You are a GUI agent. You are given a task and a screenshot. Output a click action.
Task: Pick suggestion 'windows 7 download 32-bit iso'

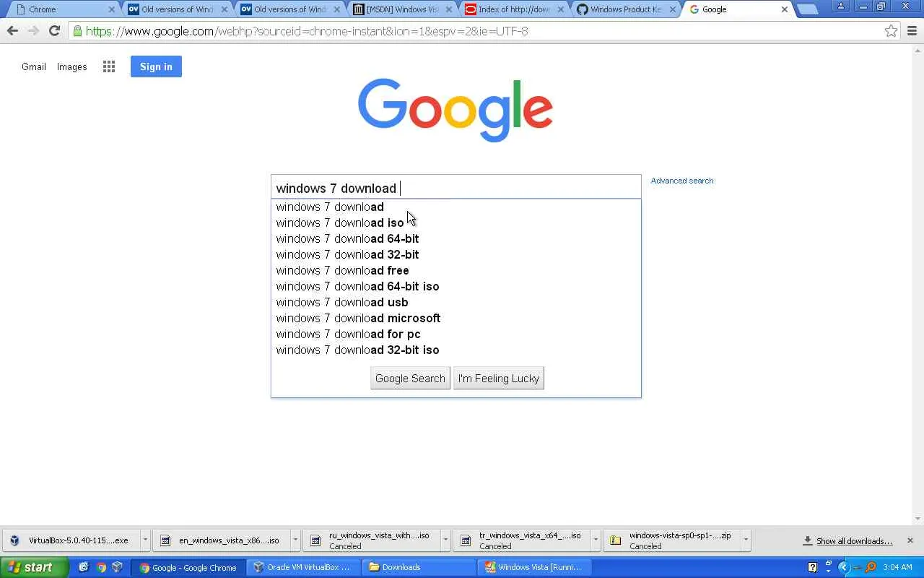456,350
